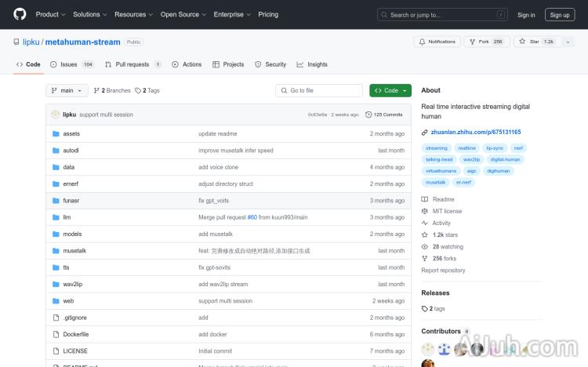
Task: Open the 2 Branches link
Action: coord(112,91)
